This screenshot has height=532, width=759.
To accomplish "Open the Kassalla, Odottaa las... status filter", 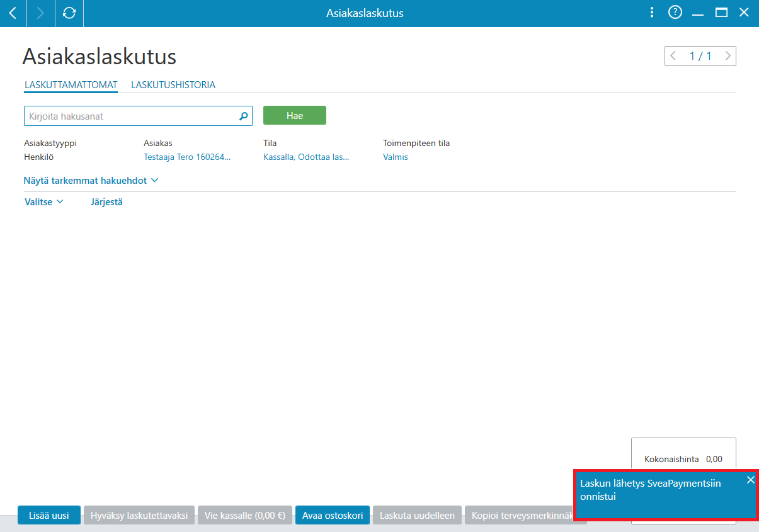I will point(306,157).
